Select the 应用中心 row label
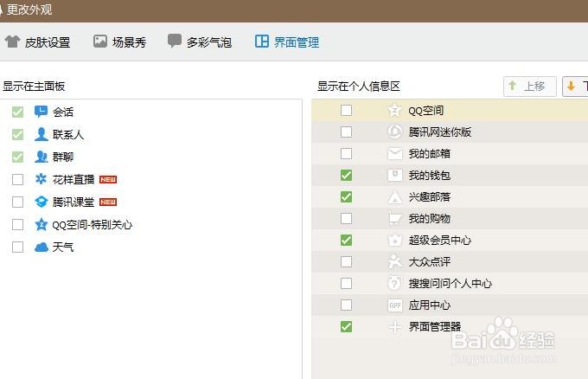The width and height of the screenshot is (588, 379). [x=430, y=305]
